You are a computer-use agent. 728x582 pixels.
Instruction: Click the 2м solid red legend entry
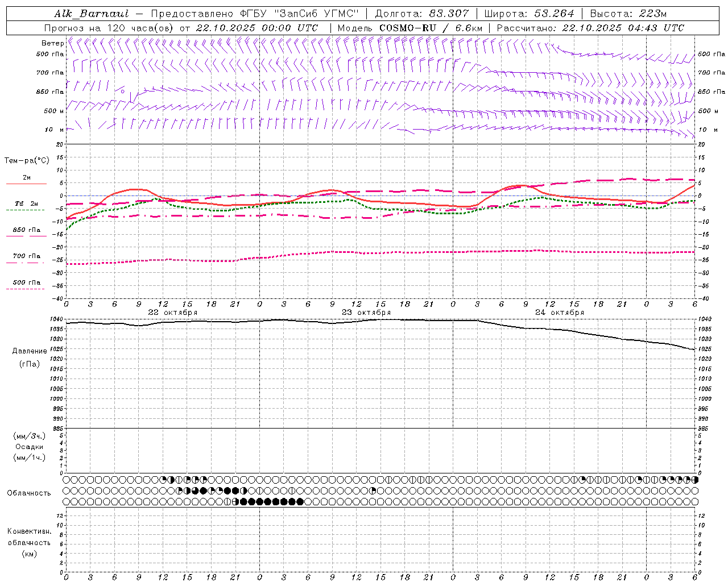(26, 180)
